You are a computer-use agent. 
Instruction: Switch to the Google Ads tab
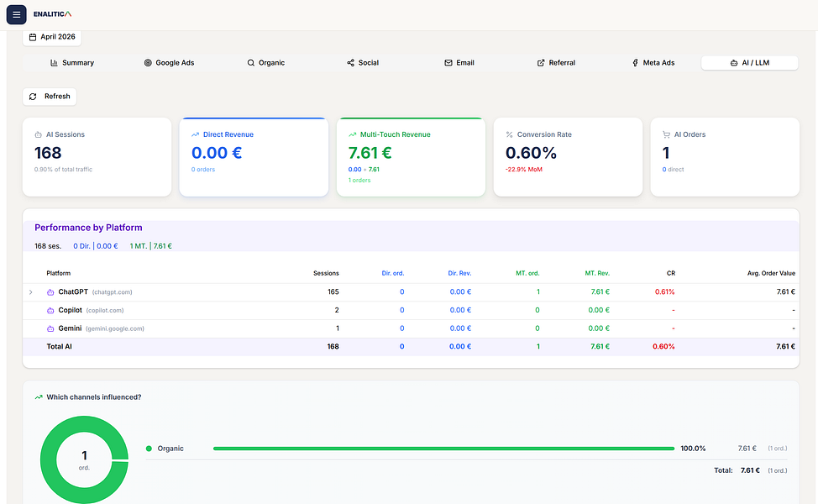tap(169, 63)
